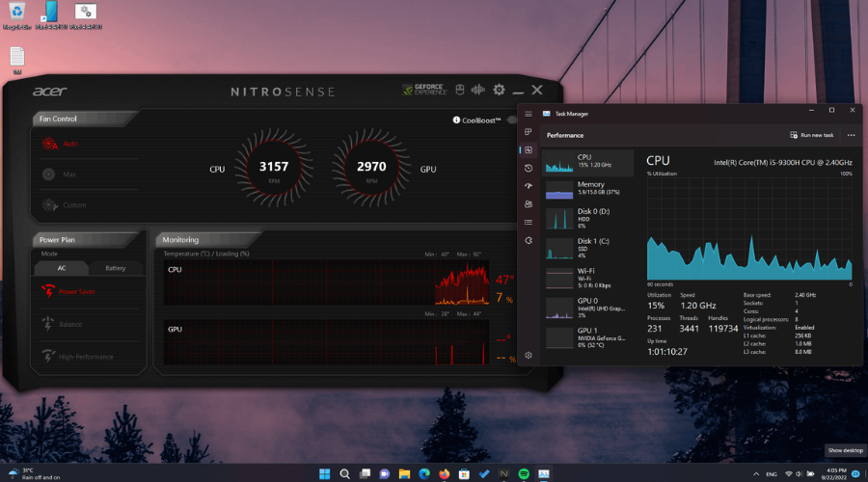Viewport: 868px width, 482px height.
Task: Switch to the Battery power plan tab
Action: tap(115, 268)
